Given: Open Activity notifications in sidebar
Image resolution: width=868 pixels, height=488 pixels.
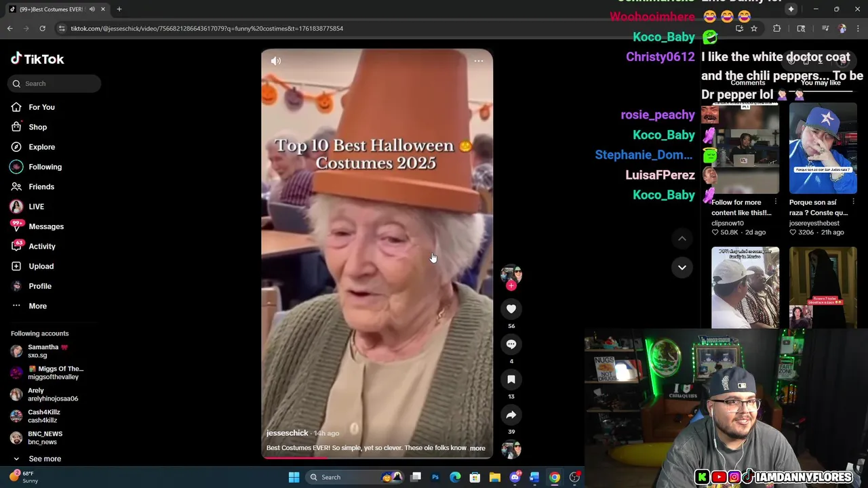Looking at the screenshot, I should 33,246.
